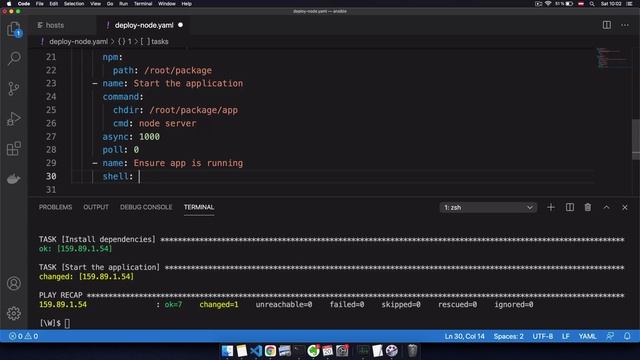The width and height of the screenshot is (640, 360).
Task: Open notifications bell in status bar
Action: tap(627, 336)
